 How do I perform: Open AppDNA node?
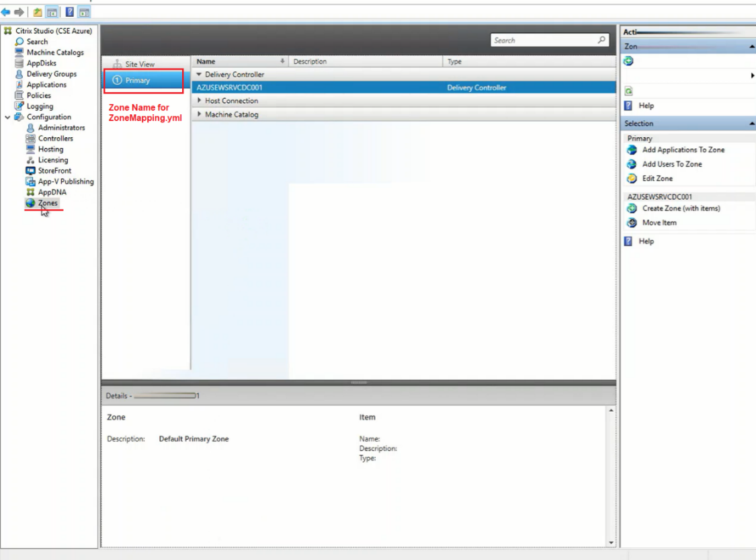(52, 192)
